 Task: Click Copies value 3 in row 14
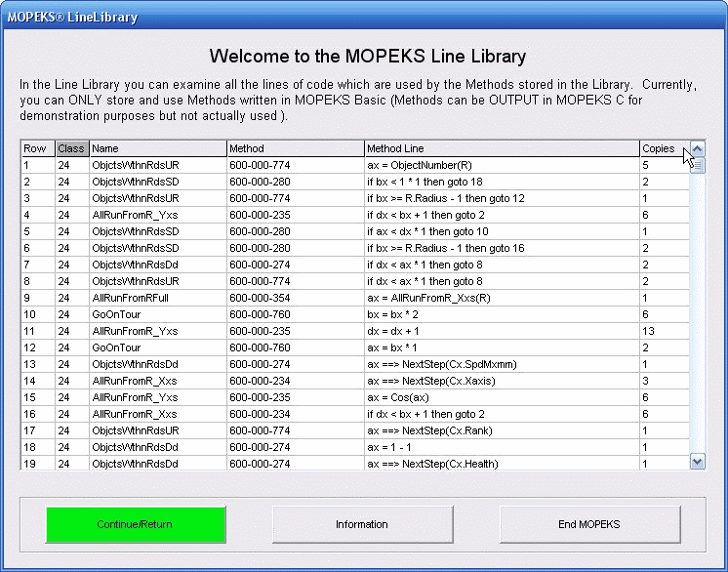(665, 382)
